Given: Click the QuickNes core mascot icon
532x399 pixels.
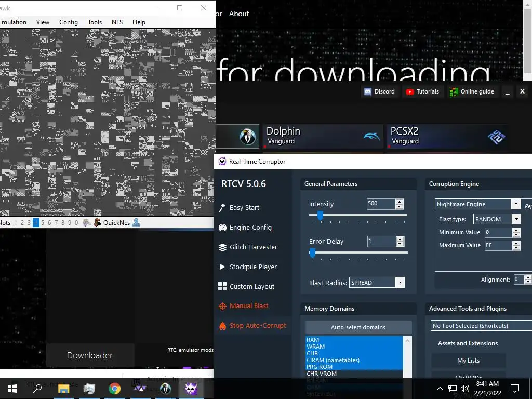Looking at the screenshot, I should click(97, 222).
